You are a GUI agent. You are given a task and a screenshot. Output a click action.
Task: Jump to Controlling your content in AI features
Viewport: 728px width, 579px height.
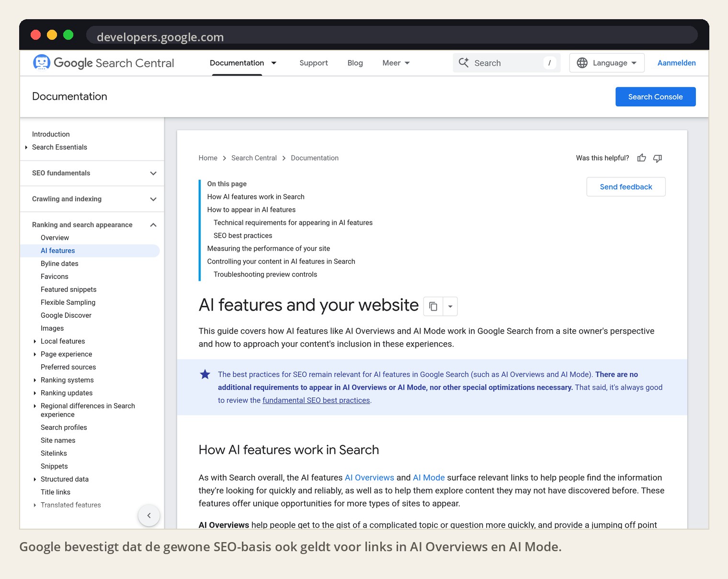click(x=281, y=262)
